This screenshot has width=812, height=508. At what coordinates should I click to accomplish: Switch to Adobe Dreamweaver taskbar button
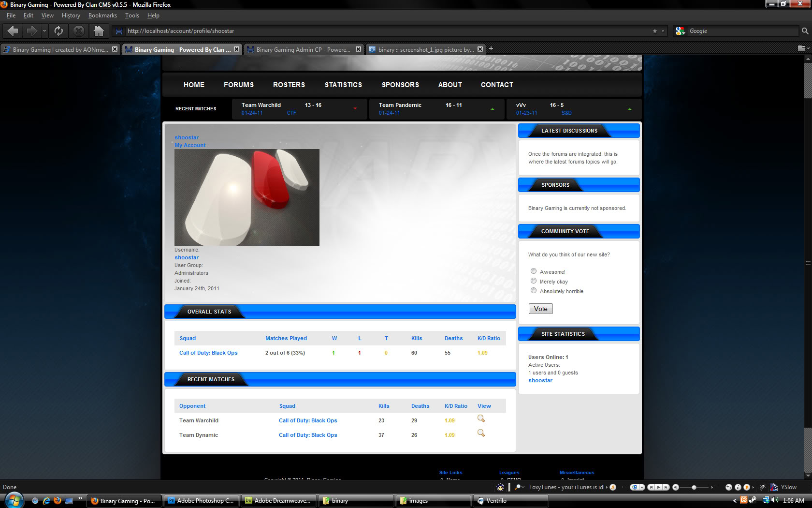[x=279, y=501]
